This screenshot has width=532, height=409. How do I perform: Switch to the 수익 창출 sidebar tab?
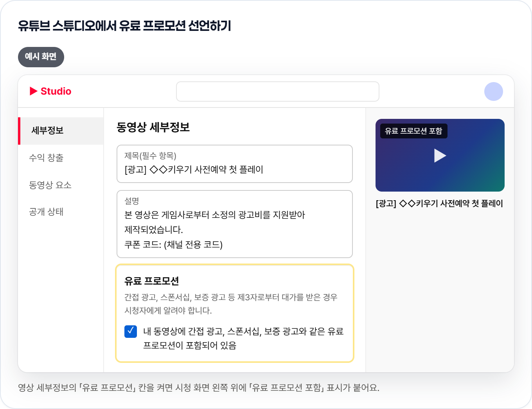point(46,158)
